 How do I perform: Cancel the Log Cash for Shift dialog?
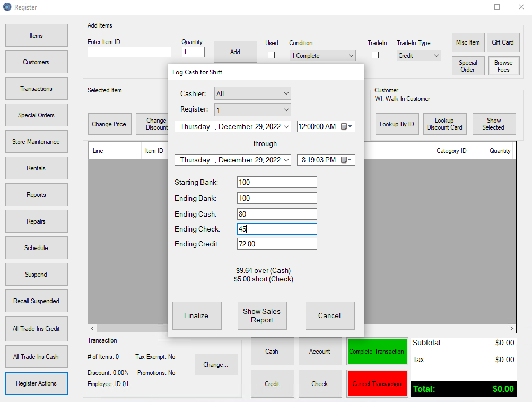[x=329, y=315]
